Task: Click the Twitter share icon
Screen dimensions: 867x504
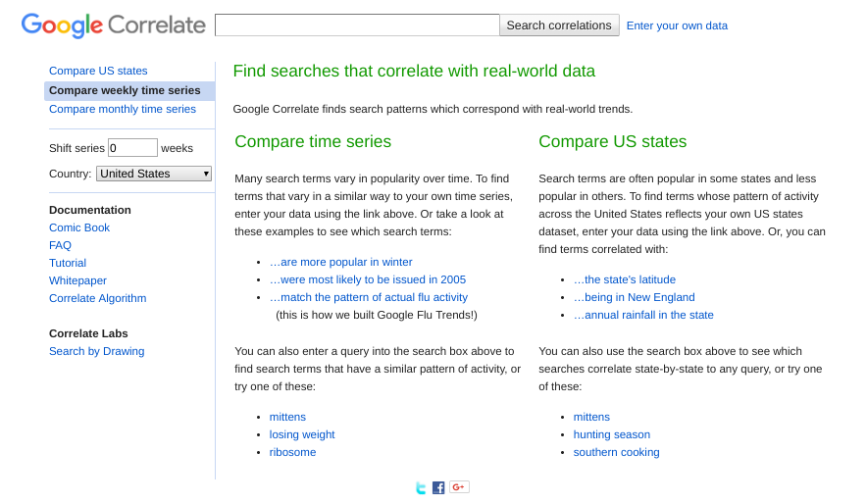Action: click(421, 487)
